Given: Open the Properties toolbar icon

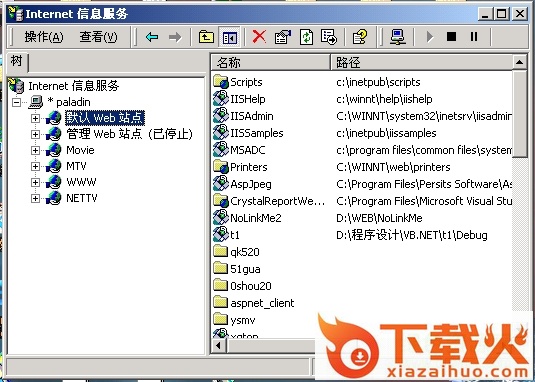Looking at the screenshot, I should pos(283,36).
